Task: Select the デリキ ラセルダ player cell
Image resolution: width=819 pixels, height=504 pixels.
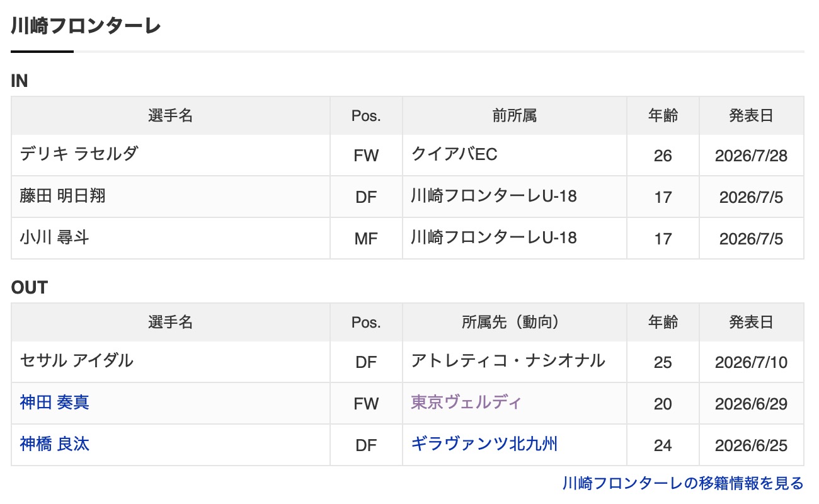Action: [171, 155]
